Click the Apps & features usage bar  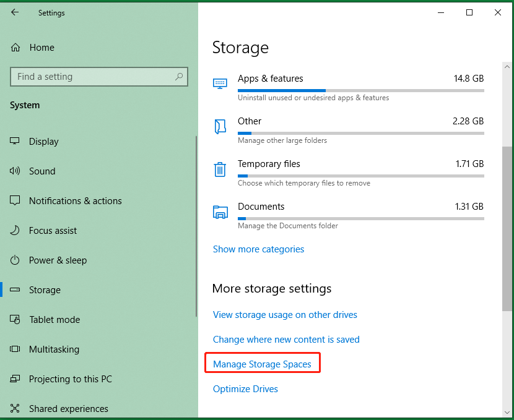coord(361,90)
